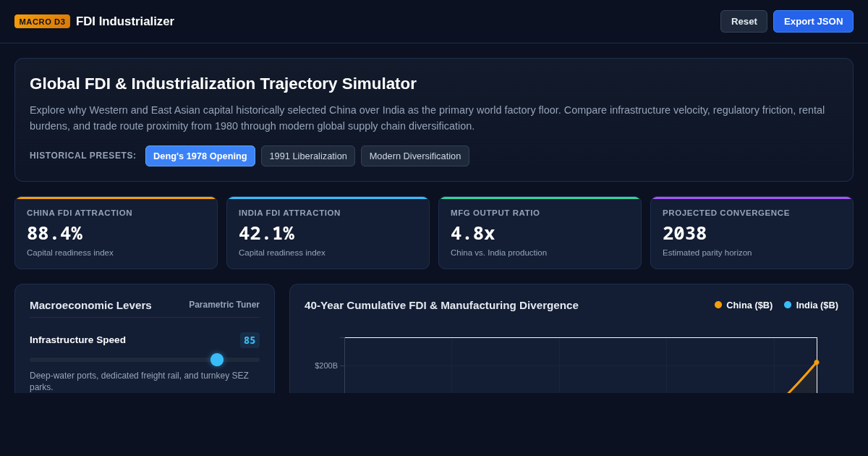The image size is (868, 456).
Task: Click 'Estimated parity horizon' caption
Action: (707, 253)
